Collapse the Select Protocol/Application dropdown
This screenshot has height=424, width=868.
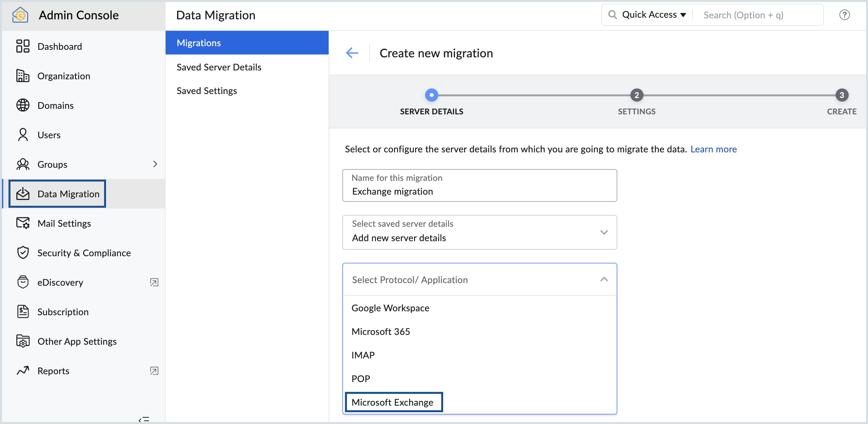(x=604, y=279)
